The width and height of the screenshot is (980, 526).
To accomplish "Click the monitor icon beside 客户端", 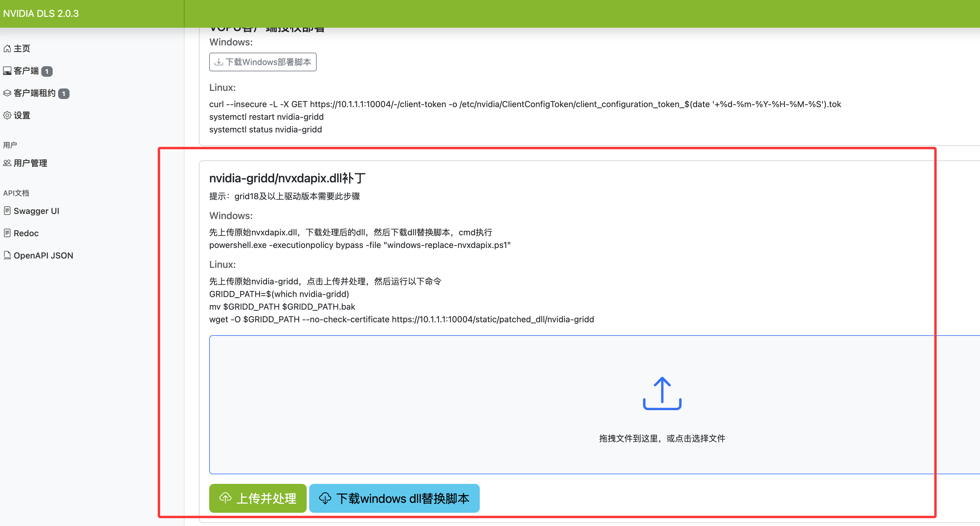I will [x=7, y=71].
